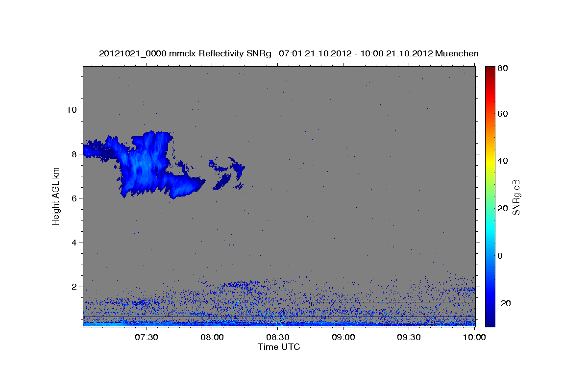Click the height tick label 6
588x392 pixels.
(x=75, y=198)
